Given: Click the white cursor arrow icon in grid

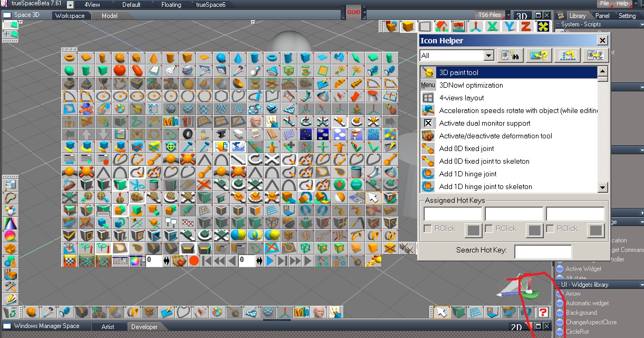Looking at the screenshot, I should 373,198.
